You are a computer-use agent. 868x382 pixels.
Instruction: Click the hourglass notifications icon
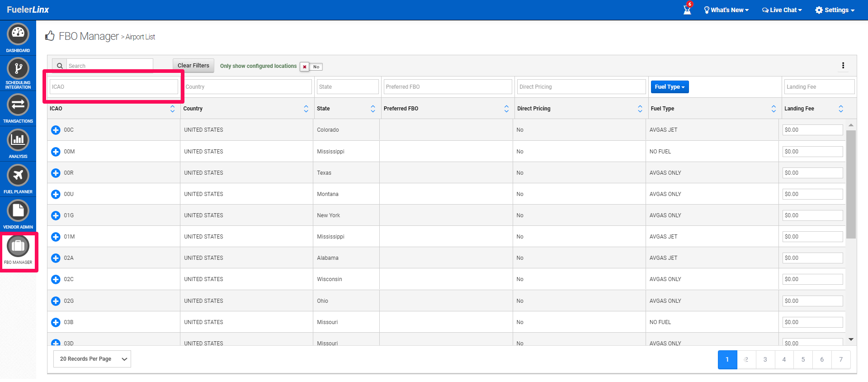(x=687, y=9)
